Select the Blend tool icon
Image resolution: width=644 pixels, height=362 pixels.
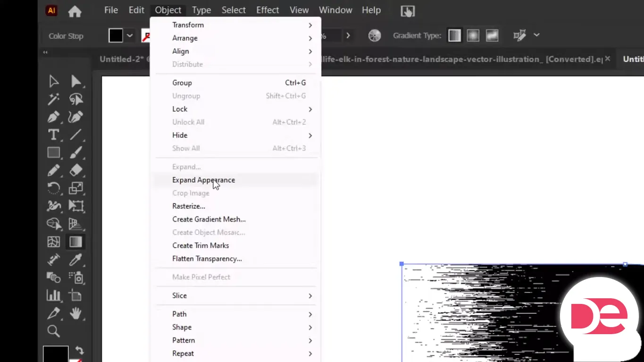click(54, 278)
